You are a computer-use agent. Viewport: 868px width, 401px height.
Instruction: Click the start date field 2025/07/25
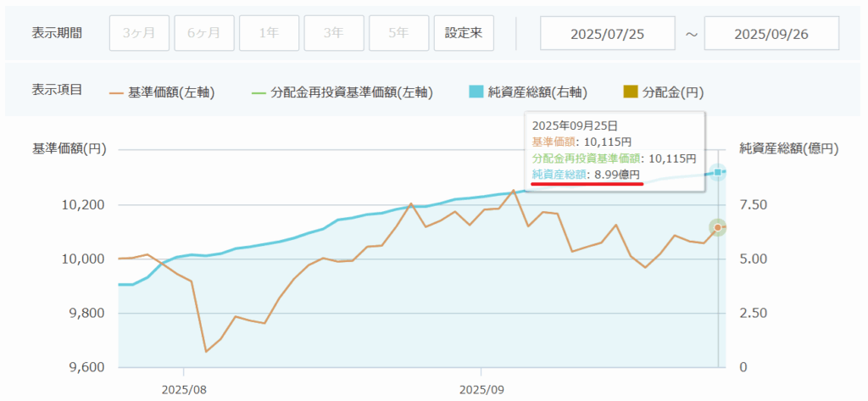[607, 34]
